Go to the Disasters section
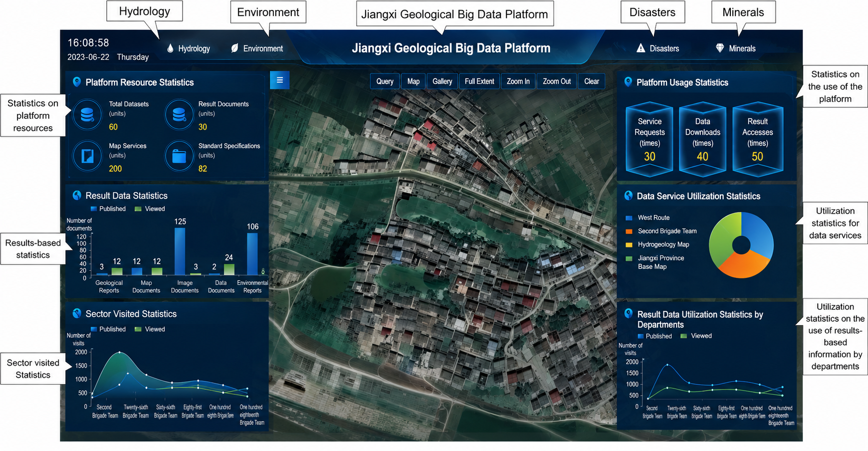Image resolution: width=868 pixels, height=451 pixels. coord(658,48)
